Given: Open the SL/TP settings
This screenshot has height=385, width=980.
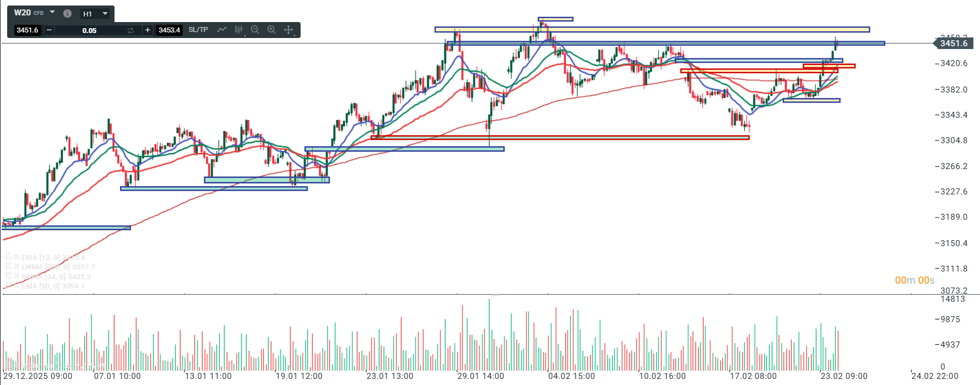Looking at the screenshot, I should tap(198, 30).
